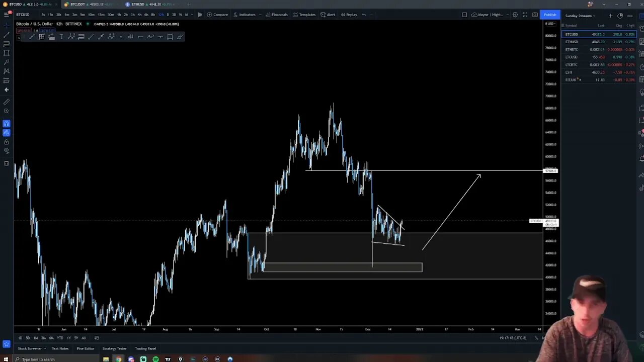Create an Alert button

[x=328, y=15]
